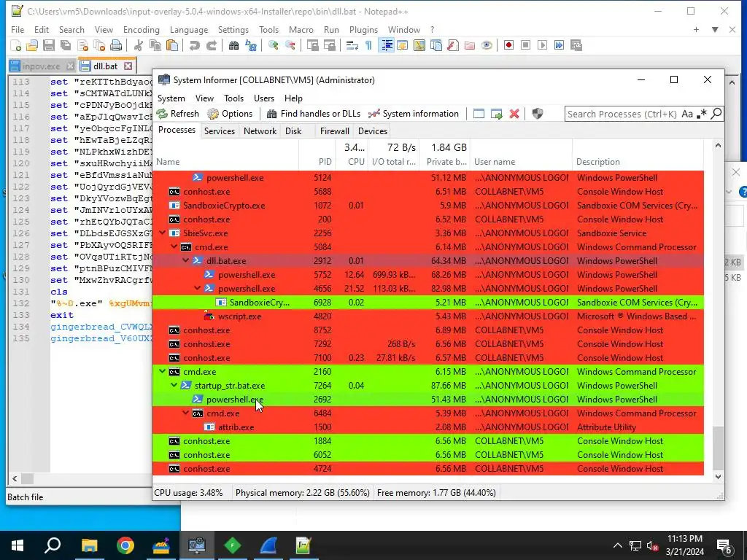Click the Start macro recording red dot
Image resolution: width=747 pixels, height=560 pixels.
click(508, 45)
